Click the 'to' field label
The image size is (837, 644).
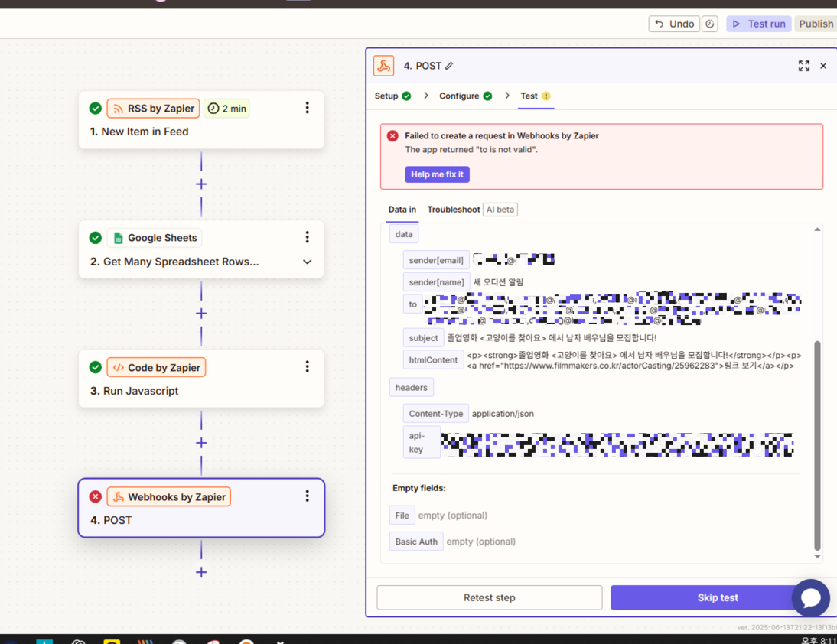[412, 304]
